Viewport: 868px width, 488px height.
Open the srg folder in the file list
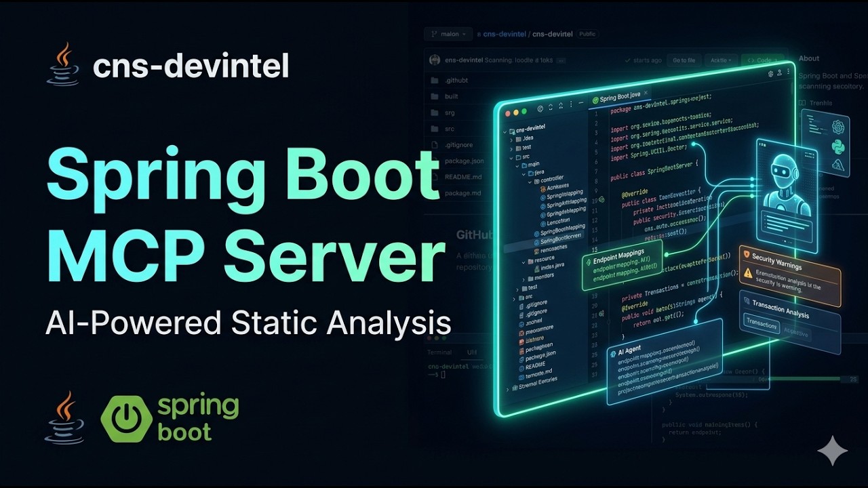tap(448, 113)
